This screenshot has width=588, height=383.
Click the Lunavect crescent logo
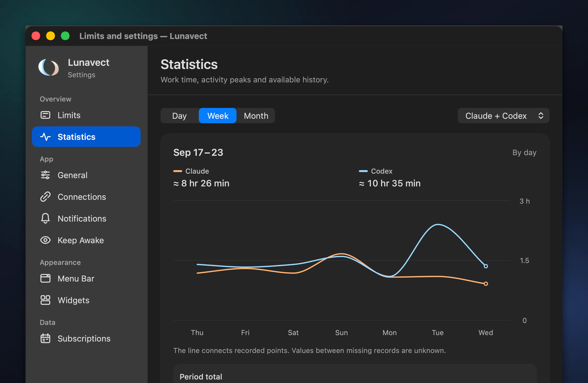[x=49, y=68]
